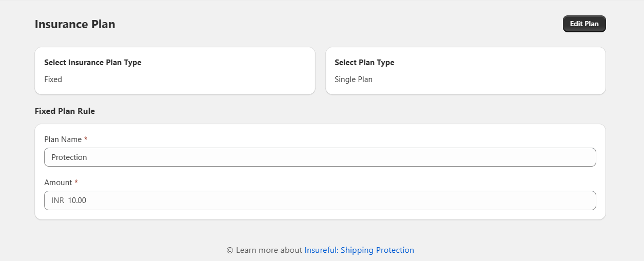This screenshot has width=644, height=261.
Task: Click the Insurance Plan page heading
Action: pyautogui.click(x=75, y=24)
